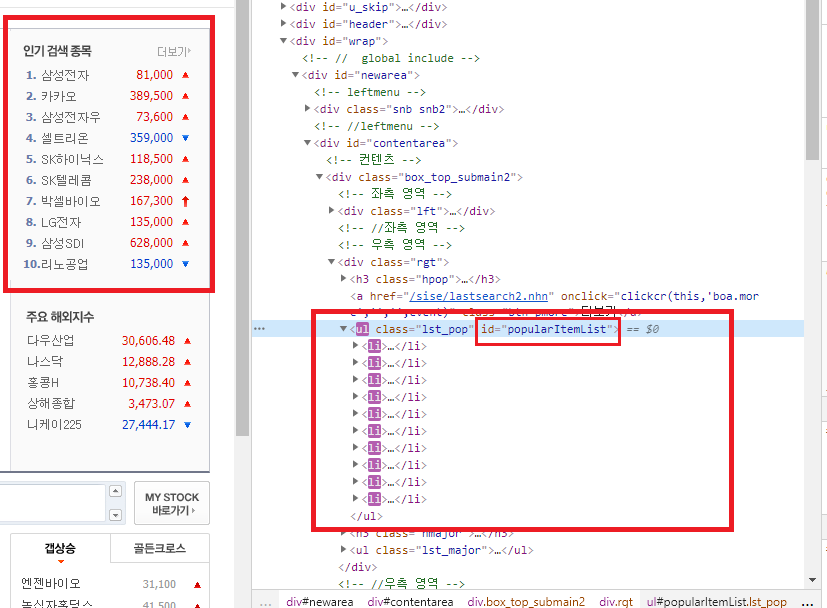Show earlier breadcrumbs with left ellipsis
Screen dimensions: 827x608
[266, 602]
